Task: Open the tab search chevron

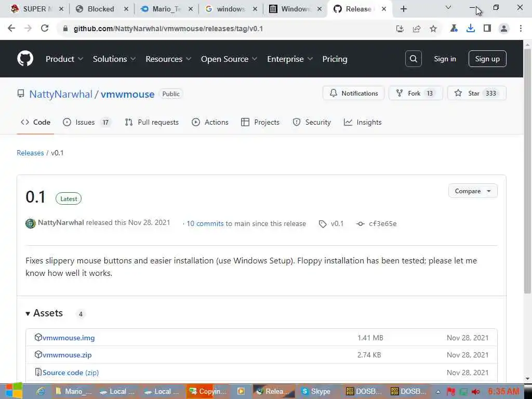Action: [448, 7]
